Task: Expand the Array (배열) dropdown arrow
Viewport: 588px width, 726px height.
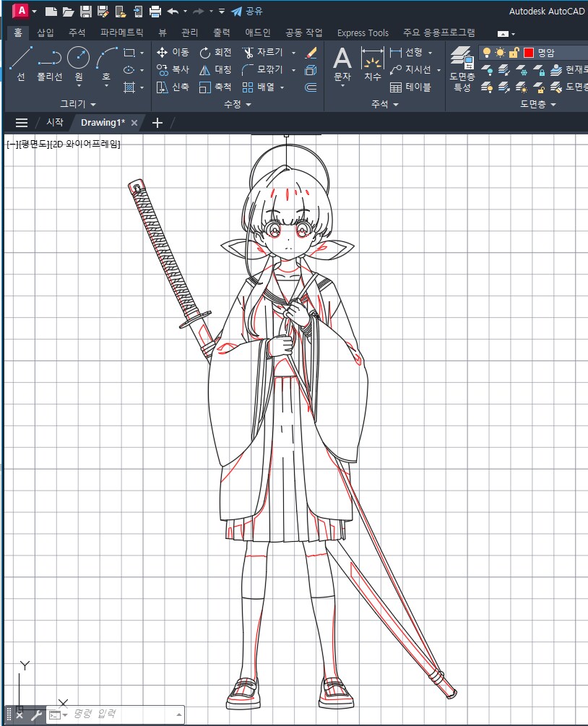Action: coord(282,87)
